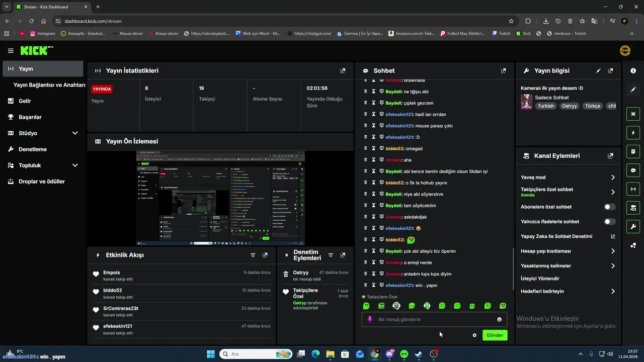
Task: Toggle stream statistics broadcast widget in sidebar
Action: [x=633, y=189]
